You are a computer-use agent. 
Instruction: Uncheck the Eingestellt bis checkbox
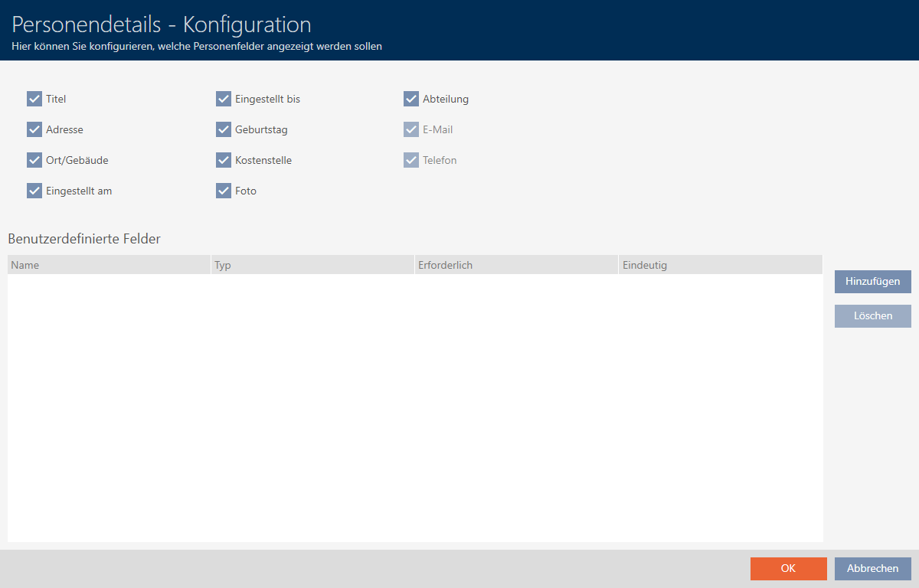[x=224, y=99]
